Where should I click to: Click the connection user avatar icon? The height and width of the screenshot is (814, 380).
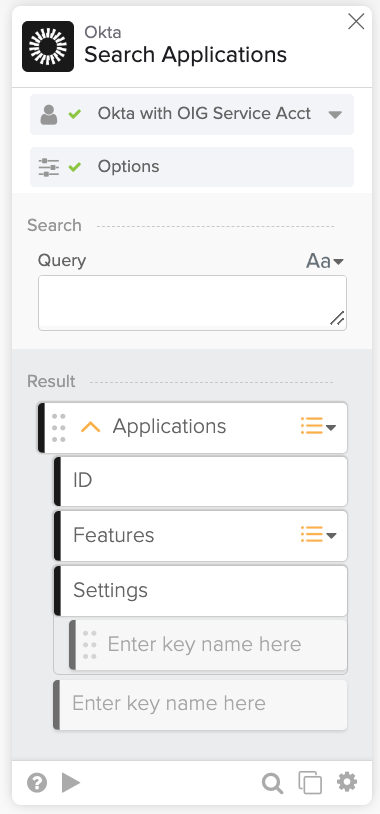pos(49,114)
